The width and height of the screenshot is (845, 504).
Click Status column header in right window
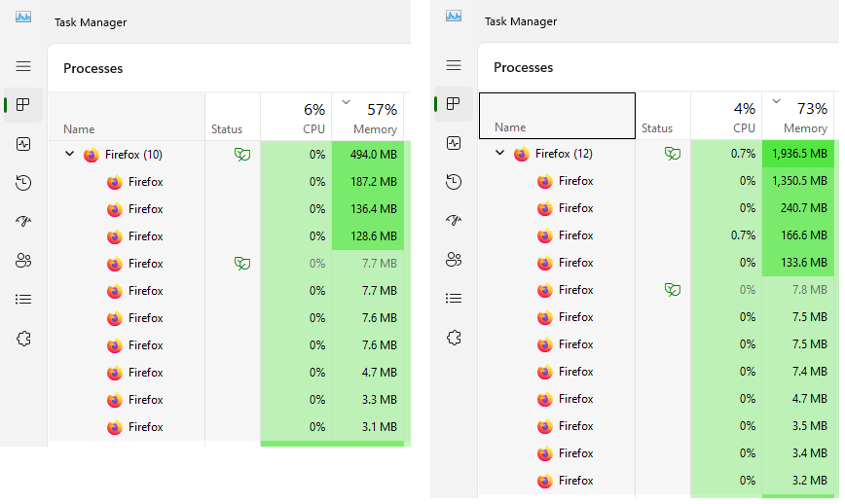pyautogui.click(x=657, y=127)
